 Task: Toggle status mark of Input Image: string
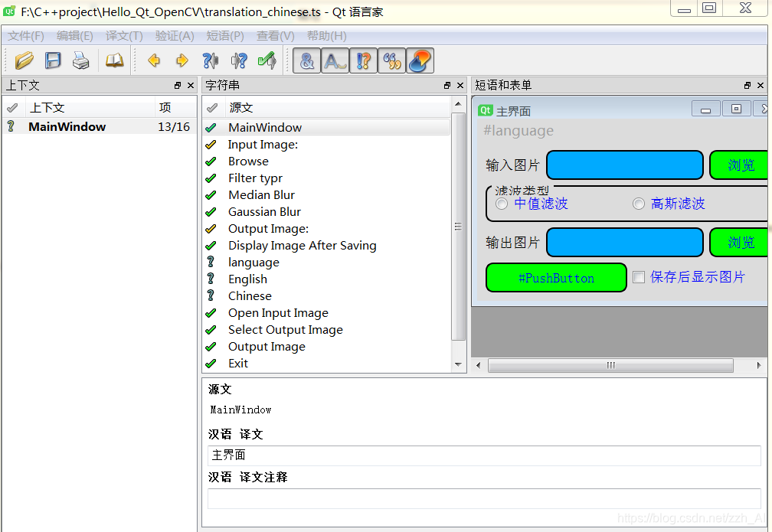click(211, 145)
